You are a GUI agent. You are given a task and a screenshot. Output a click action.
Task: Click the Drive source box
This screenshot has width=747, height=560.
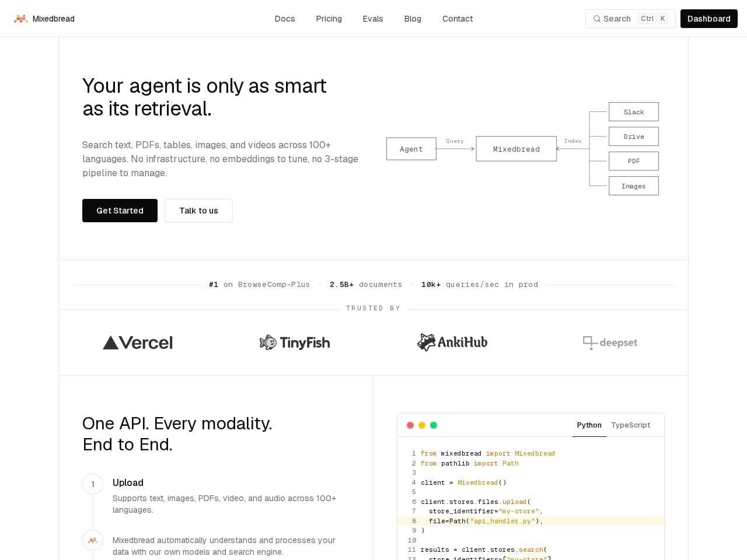click(634, 136)
